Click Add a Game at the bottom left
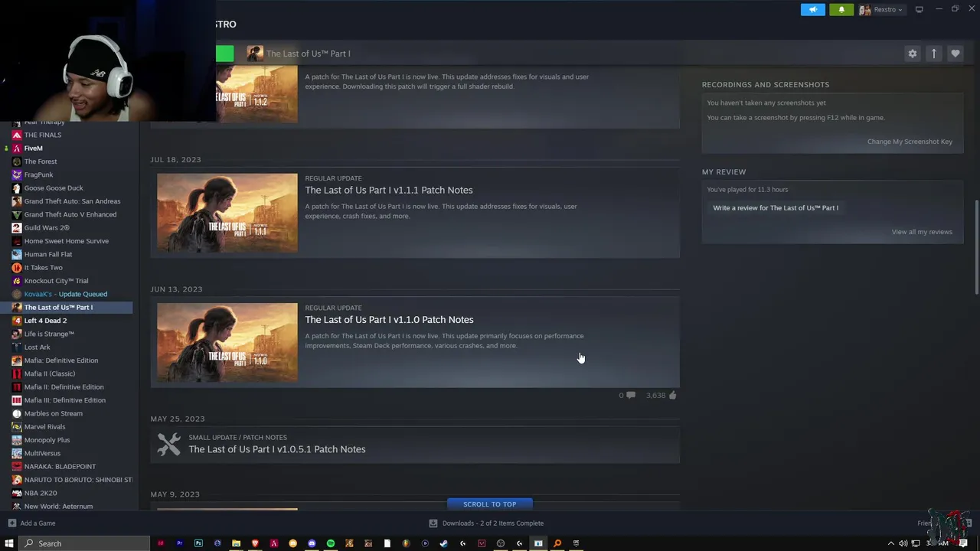The height and width of the screenshot is (551, 980). [31, 523]
